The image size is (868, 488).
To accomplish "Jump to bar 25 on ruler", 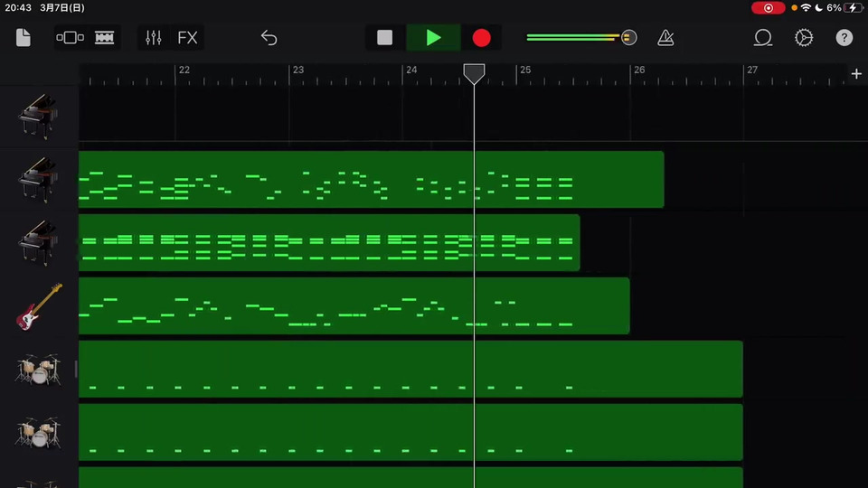I will click(525, 70).
